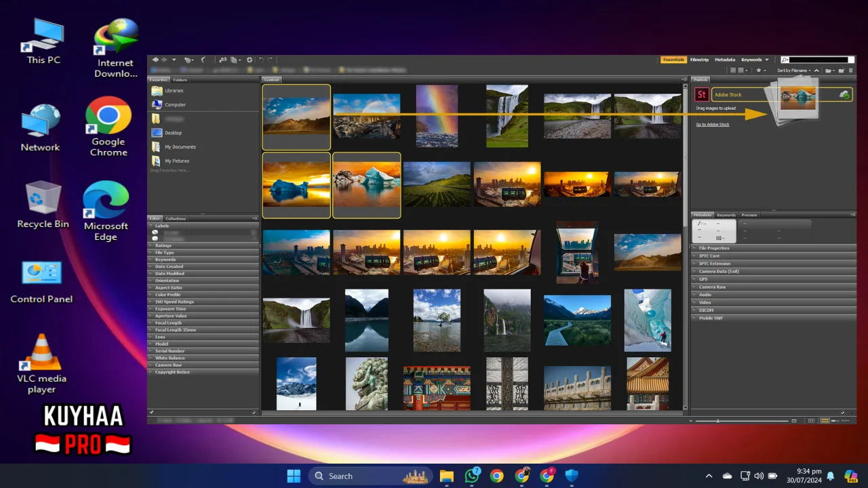Open the Folders panel tab
868x488 pixels.
coord(180,80)
